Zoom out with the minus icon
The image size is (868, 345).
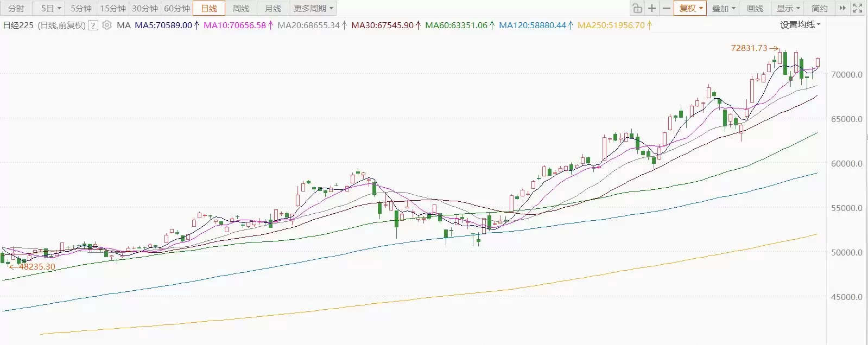[667, 8]
